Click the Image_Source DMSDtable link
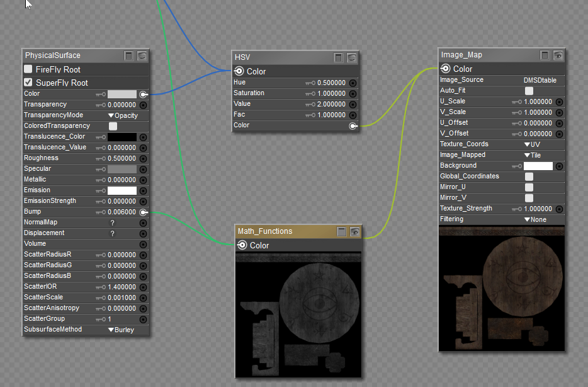 coord(540,80)
